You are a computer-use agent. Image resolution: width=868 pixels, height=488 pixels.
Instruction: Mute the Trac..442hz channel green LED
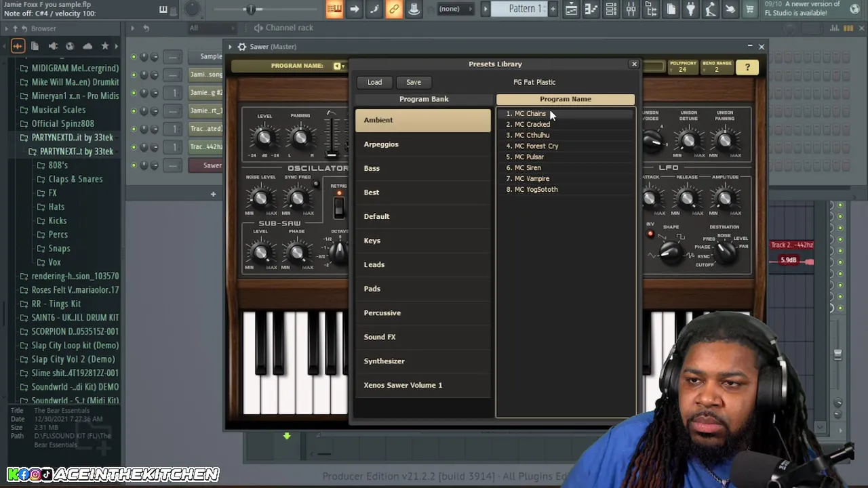(134, 147)
